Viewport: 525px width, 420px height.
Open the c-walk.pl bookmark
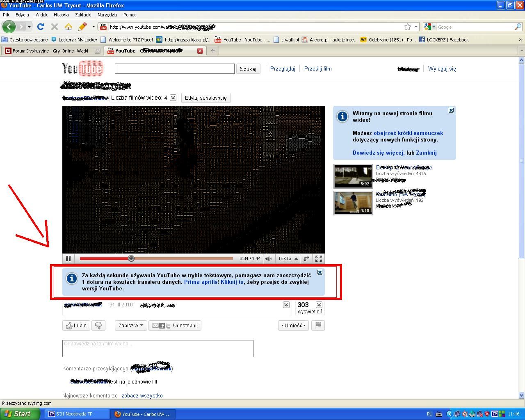(286, 40)
